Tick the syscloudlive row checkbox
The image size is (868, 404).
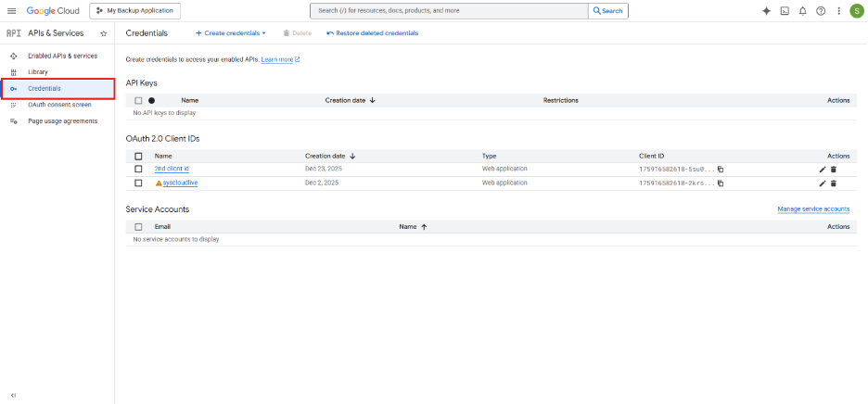point(138,183)
